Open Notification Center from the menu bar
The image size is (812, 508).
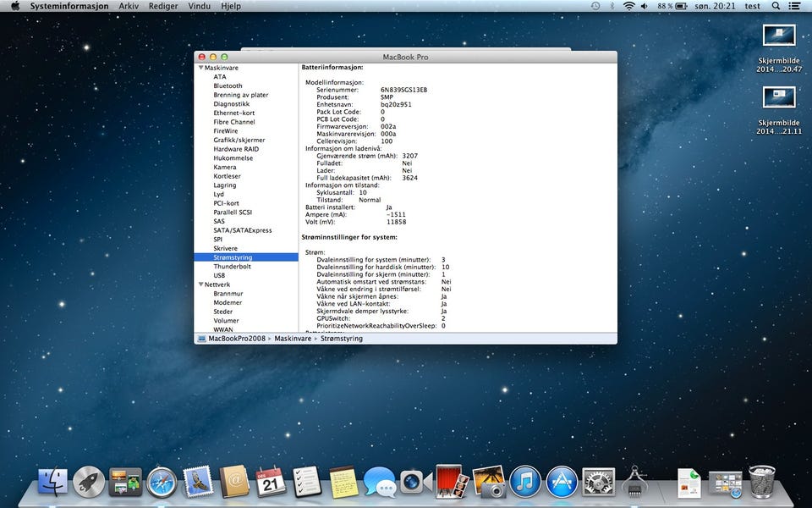tap(796, 6)
